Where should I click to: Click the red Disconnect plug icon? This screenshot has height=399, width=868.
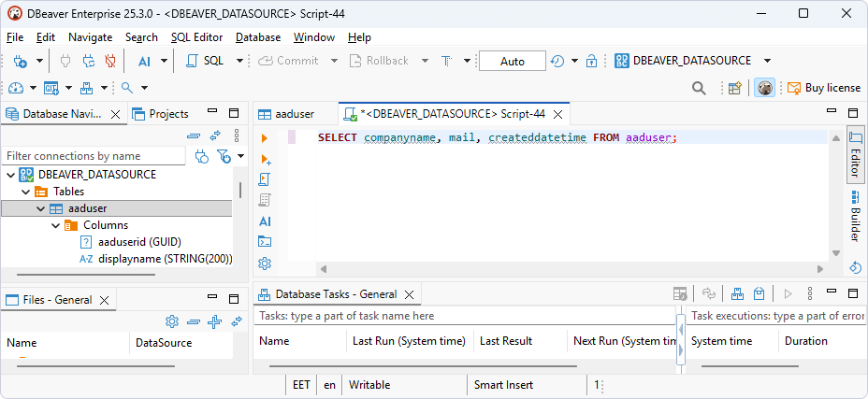110,61
